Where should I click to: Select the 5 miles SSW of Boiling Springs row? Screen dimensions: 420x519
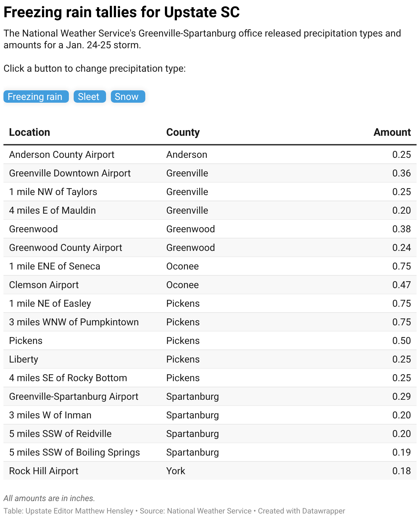pos(210,452)
